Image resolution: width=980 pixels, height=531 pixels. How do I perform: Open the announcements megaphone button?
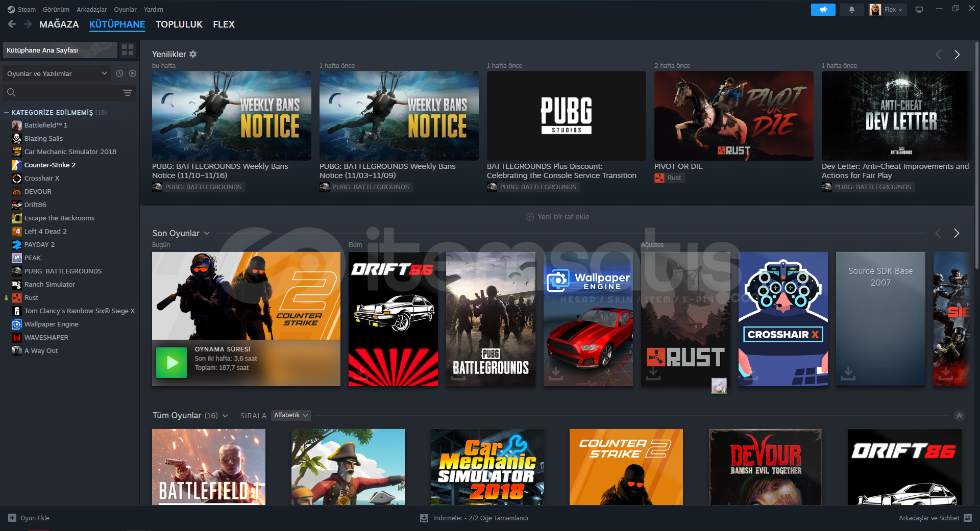823,10
